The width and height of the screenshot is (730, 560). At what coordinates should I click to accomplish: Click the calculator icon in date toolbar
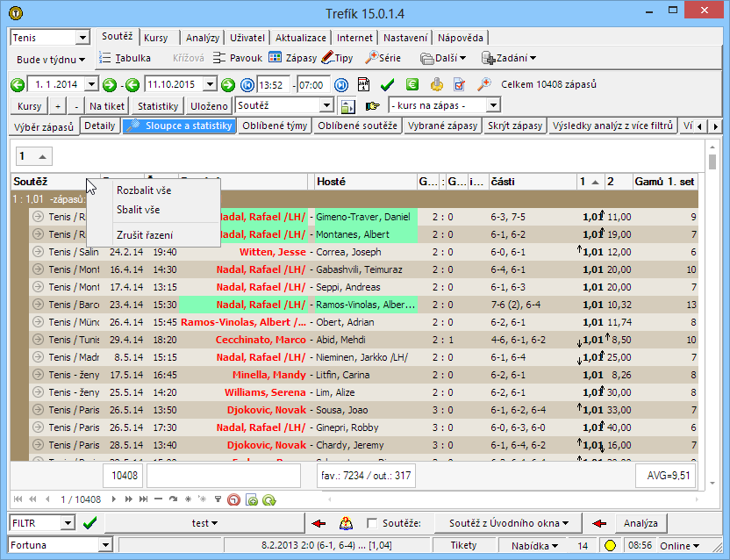click(x=364, y=85)
